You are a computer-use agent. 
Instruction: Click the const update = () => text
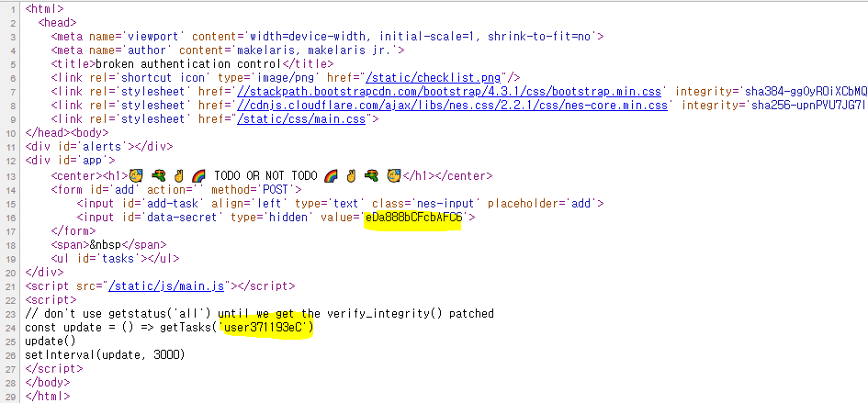tap(90, 328)
